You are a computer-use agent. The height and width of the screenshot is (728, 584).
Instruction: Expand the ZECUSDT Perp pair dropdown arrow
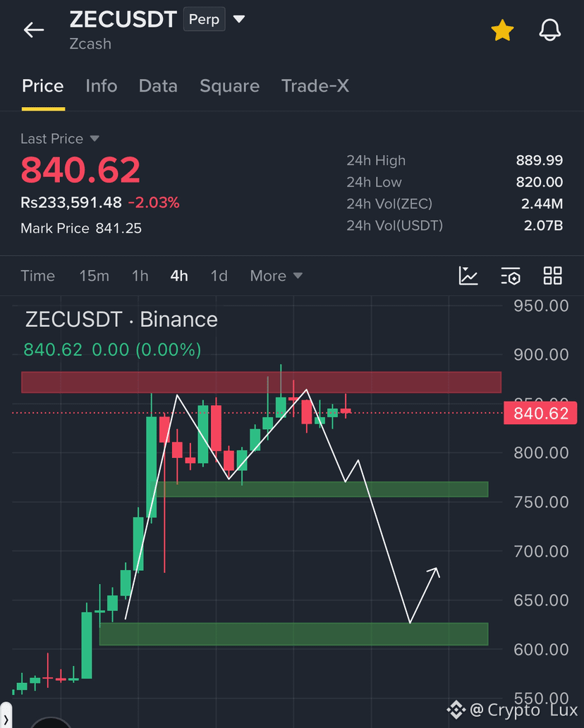239,19
